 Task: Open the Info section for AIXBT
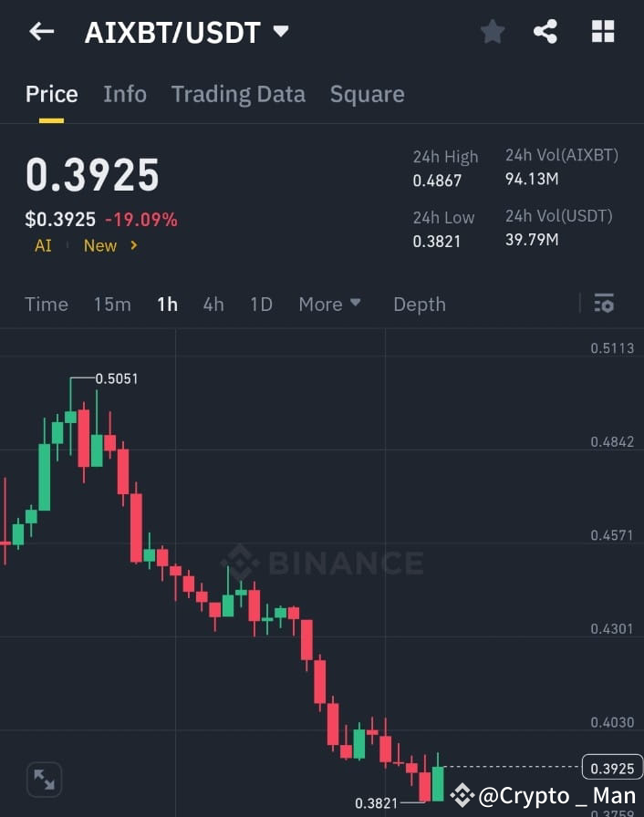tap(125, 94)
